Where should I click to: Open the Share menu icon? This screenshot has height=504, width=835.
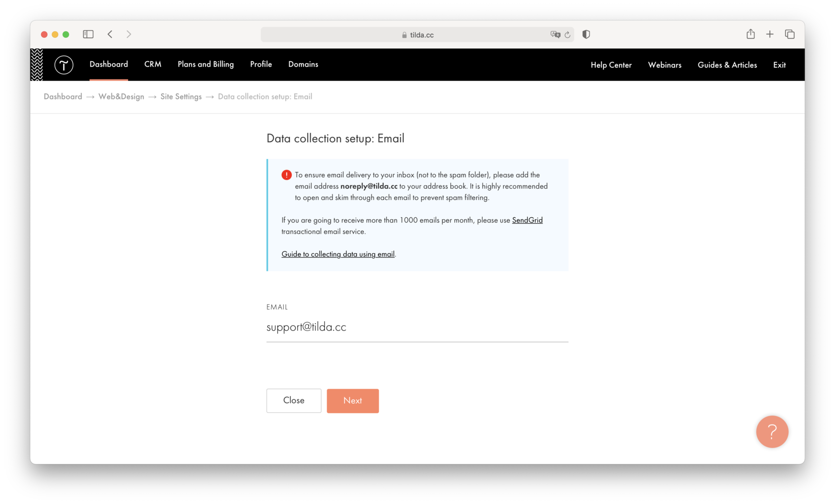[x=751, y=34]
